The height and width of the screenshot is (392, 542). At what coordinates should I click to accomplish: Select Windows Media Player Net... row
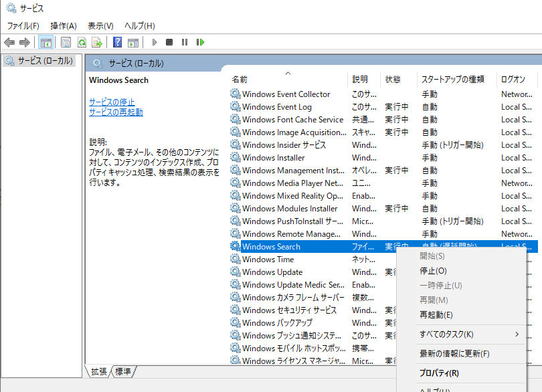coord(383,183)
